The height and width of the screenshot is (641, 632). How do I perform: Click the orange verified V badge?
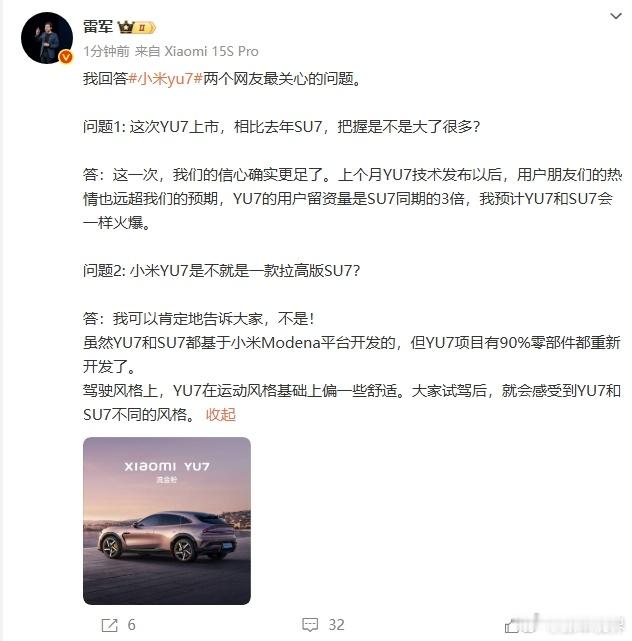[x=65, y=57]
